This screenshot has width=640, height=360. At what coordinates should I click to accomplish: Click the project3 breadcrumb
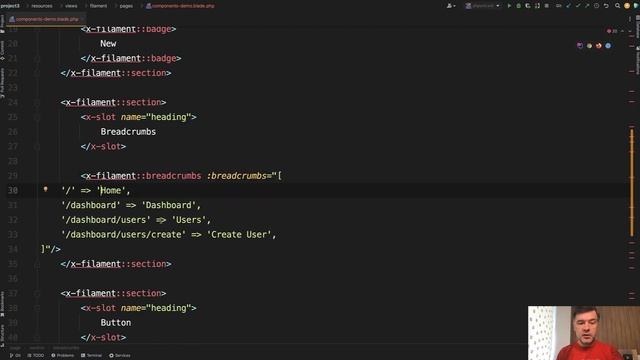(x=10, y=6)
